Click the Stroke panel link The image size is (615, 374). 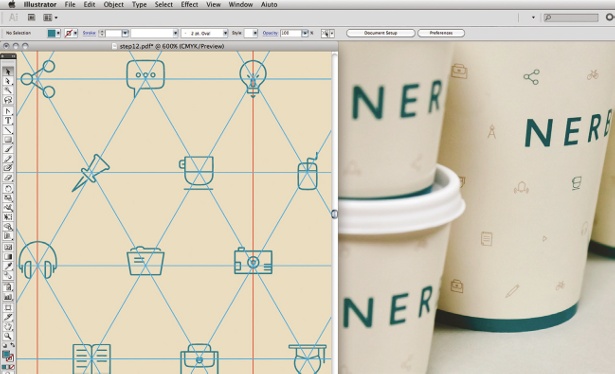tap(89, 33)
